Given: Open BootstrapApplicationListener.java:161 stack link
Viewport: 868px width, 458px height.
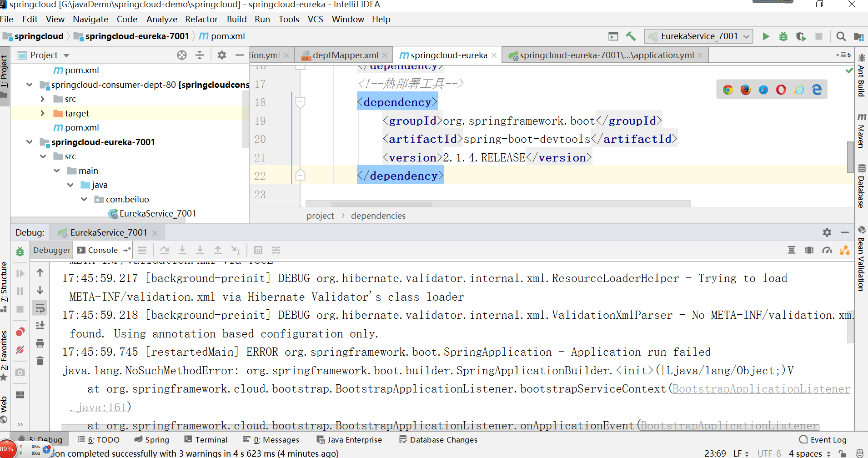Looking at the screenshot, I should pyautogui.click(x=761, y=389).
